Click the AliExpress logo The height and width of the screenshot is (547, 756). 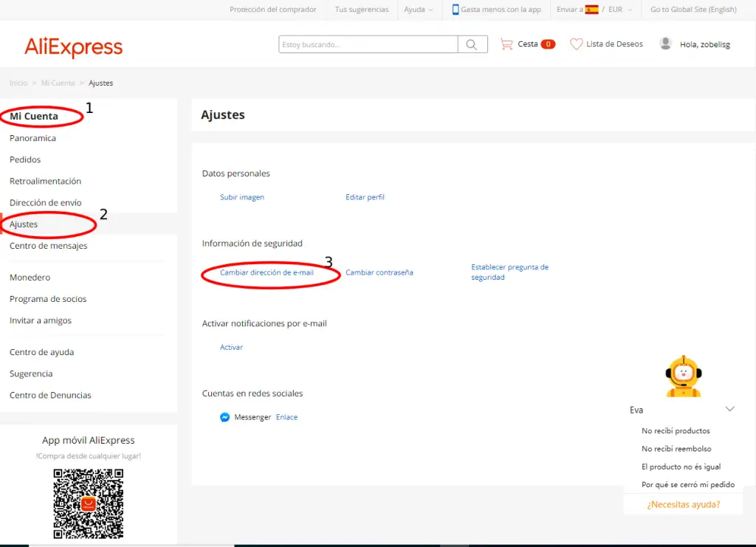tap(73, 47)
